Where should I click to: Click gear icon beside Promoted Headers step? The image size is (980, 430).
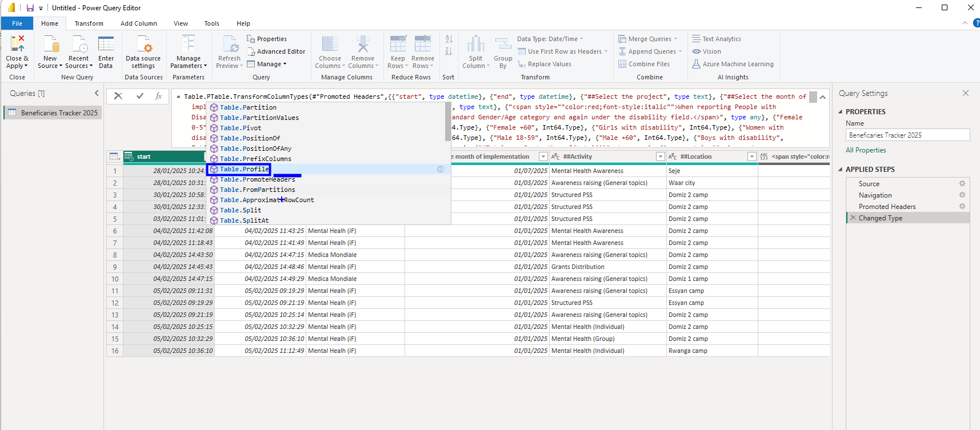click(x=962, y=207)
